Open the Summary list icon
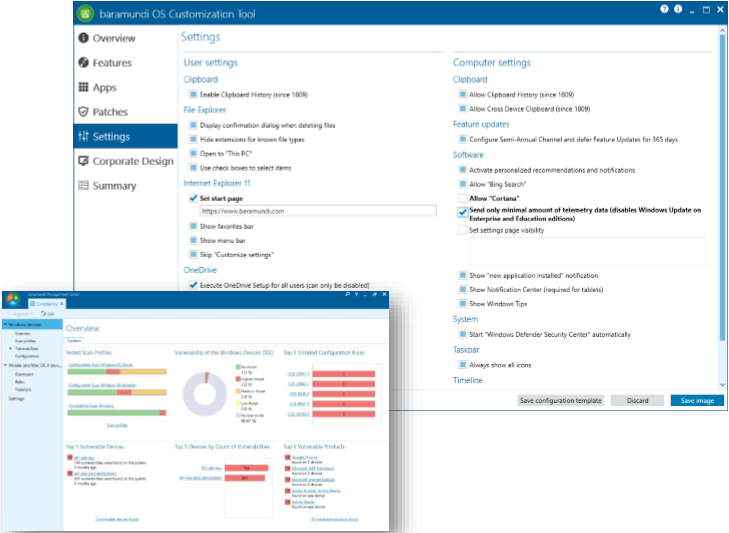Screen dimensions: 729x533 [x=84, y=186]
